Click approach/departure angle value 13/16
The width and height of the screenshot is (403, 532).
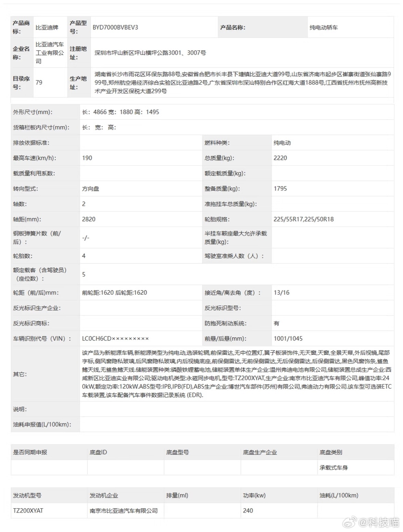coord(282,293)
